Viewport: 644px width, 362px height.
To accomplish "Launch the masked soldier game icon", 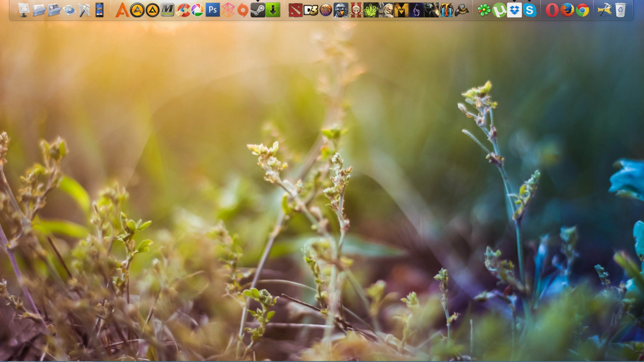I will tap(341, 10).
